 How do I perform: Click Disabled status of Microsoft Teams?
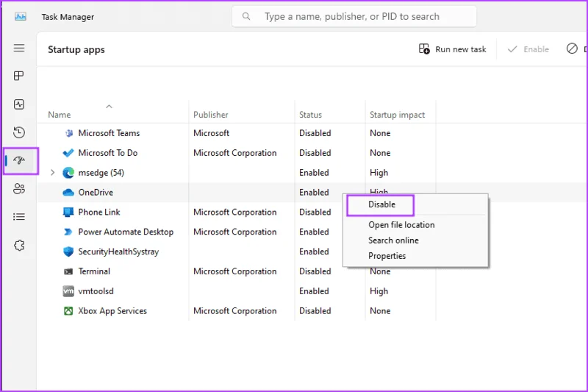click(x=315, y=133)
